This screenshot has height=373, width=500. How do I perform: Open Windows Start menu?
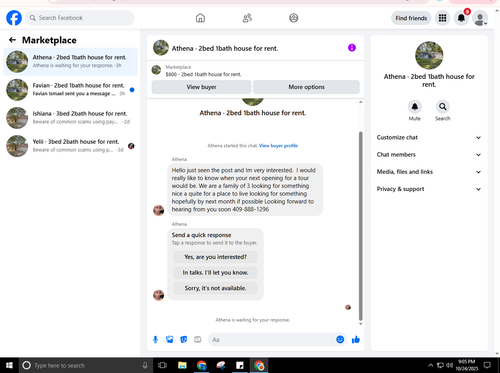9,365
